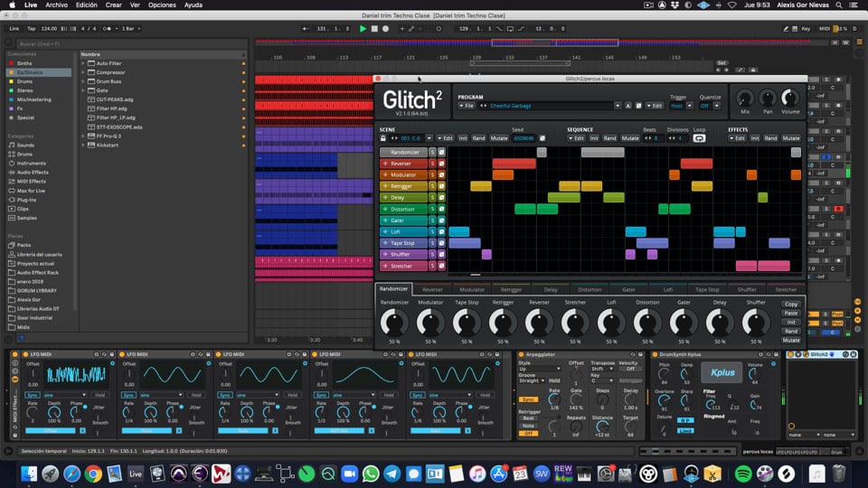Open the Archivo menu
Image resolution: width=868 pixels, height=488 pixels.
pyautogui.click(x=56, y=5)
